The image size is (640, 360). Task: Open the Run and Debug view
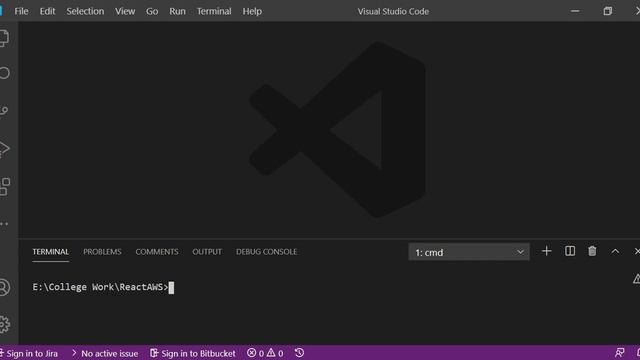point(4,149)
